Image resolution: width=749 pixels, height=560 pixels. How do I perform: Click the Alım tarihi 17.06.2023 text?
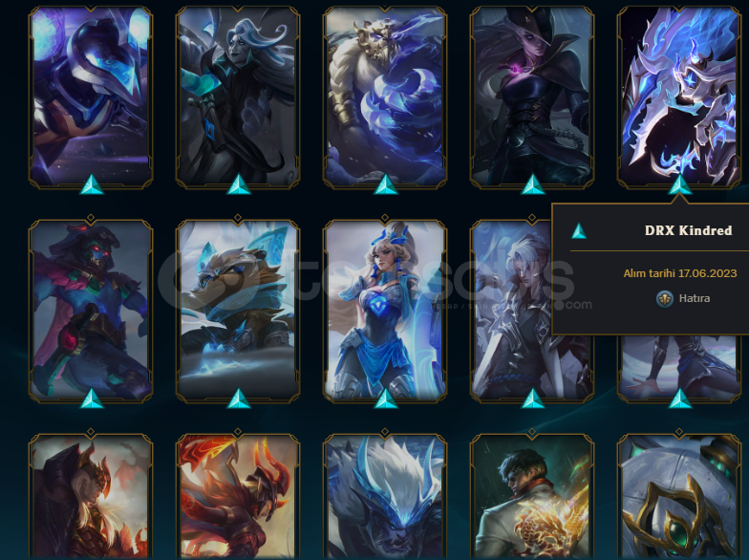click(x=680, y=273)
